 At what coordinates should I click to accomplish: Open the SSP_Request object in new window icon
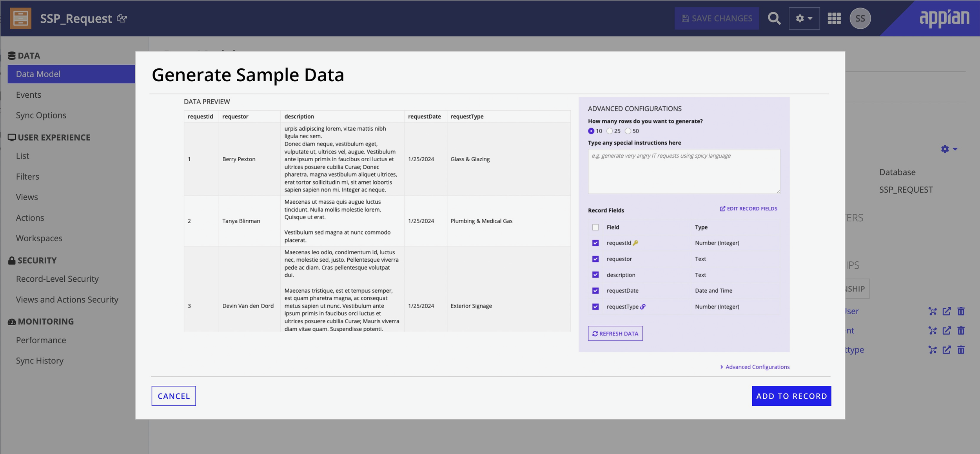[122, 18]
